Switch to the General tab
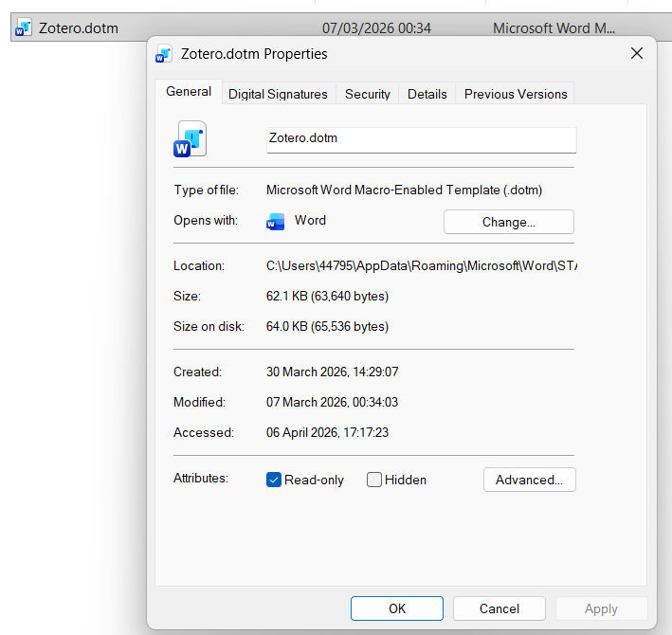The height and width of the screenshot is (635, 672). (189, 92)
